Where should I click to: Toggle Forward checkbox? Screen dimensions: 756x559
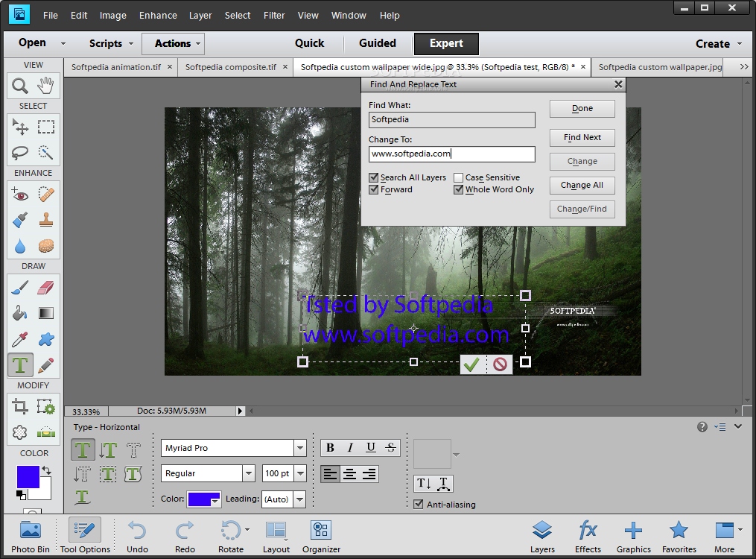[374, 189]
